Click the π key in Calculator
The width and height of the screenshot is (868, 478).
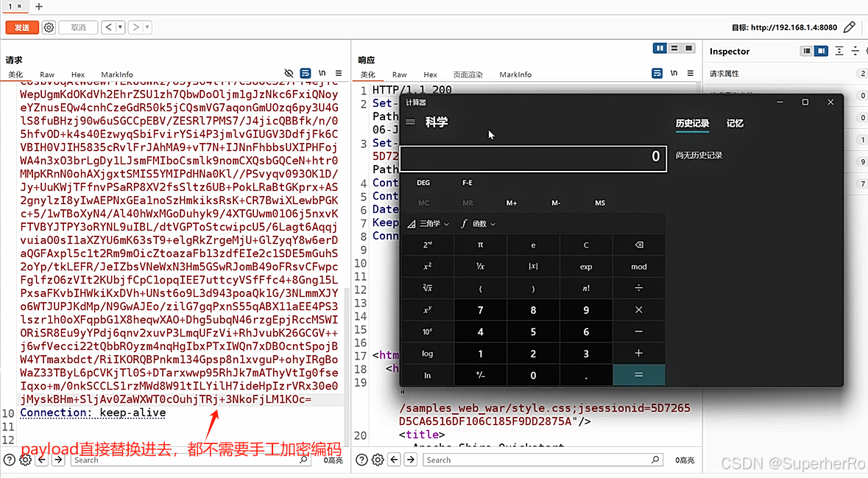coord(480,245)
